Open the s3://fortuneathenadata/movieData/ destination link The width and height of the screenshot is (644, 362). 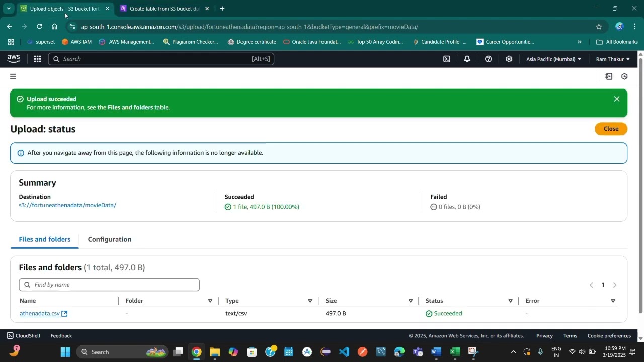pos(67,205)
